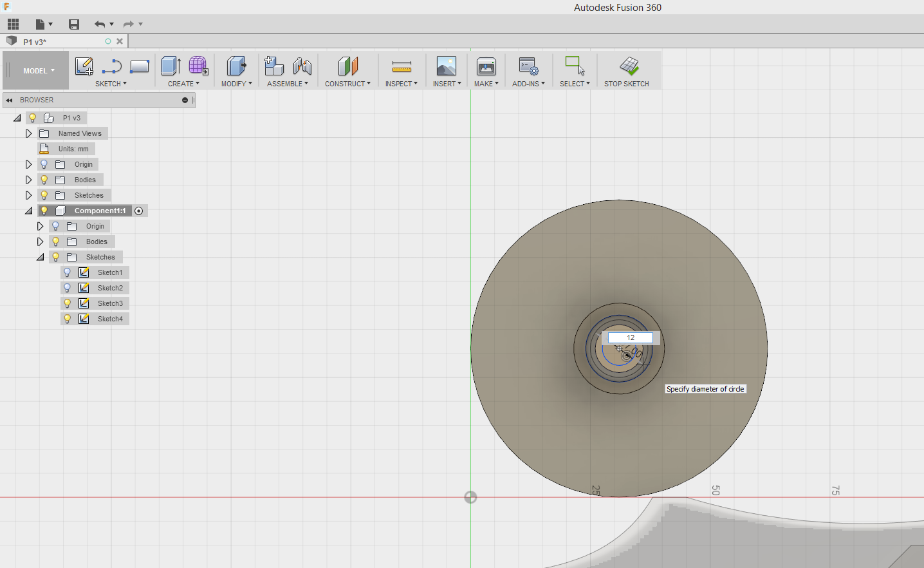
Task: Click the 3D Print icon in Make
Action: 486,66
